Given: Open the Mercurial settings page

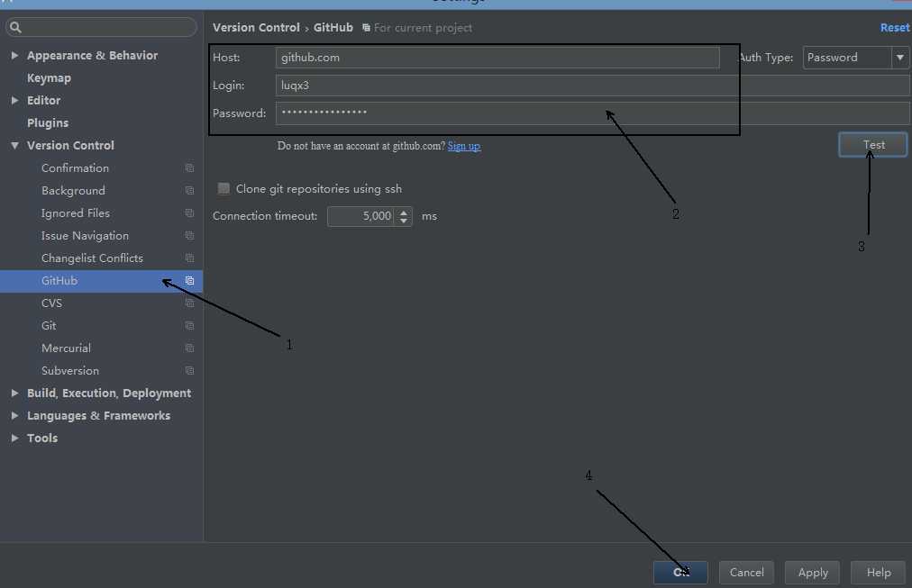Looking at the screenshot, I should pyautogui.click(x=66, y=348).
